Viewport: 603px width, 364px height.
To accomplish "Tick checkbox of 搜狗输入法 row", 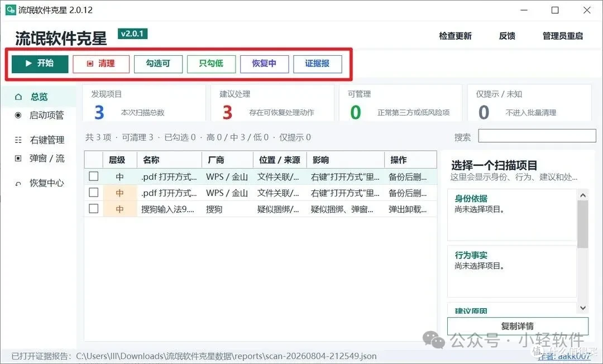I will [x=93, y=209].
